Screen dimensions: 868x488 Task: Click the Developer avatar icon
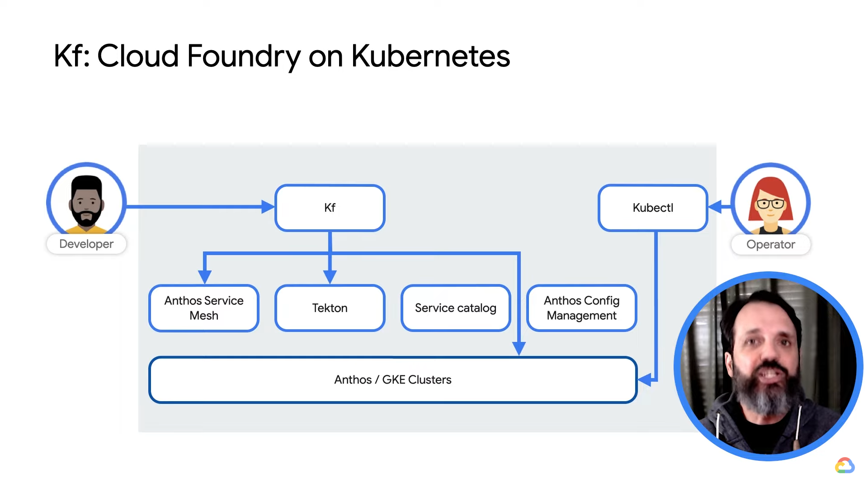[x=86, y=199]
